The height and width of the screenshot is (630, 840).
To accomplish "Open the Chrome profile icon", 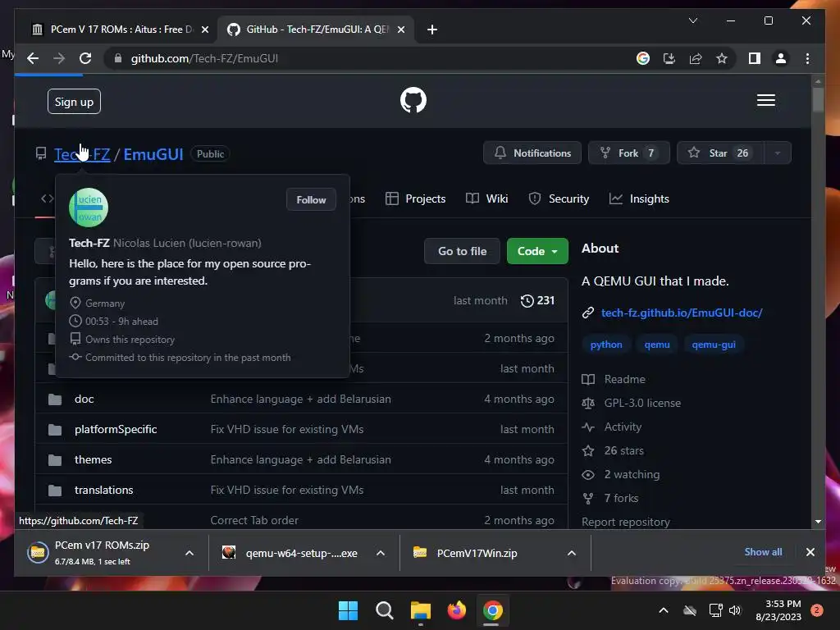I will click(x=781, y=58).
